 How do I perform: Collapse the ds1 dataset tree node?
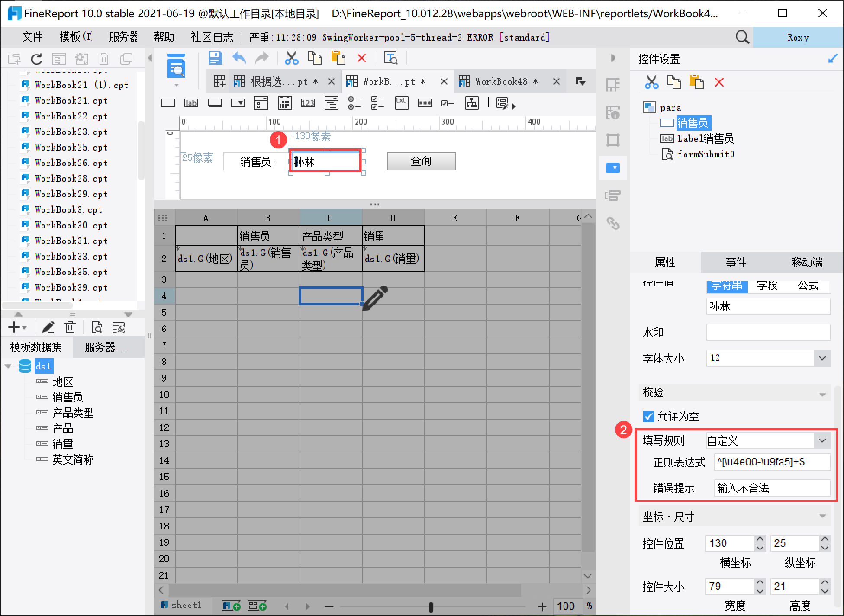(8, 366)
